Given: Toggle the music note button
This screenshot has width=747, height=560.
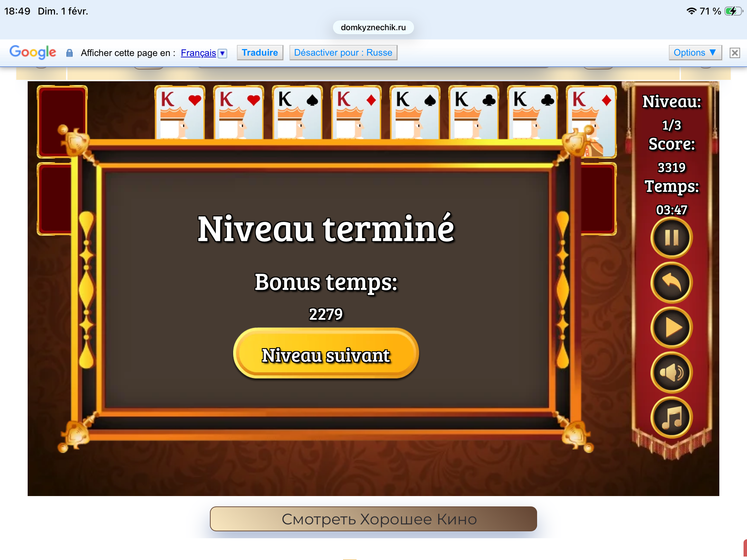Looking at the screenshot, I should (671, 418).
